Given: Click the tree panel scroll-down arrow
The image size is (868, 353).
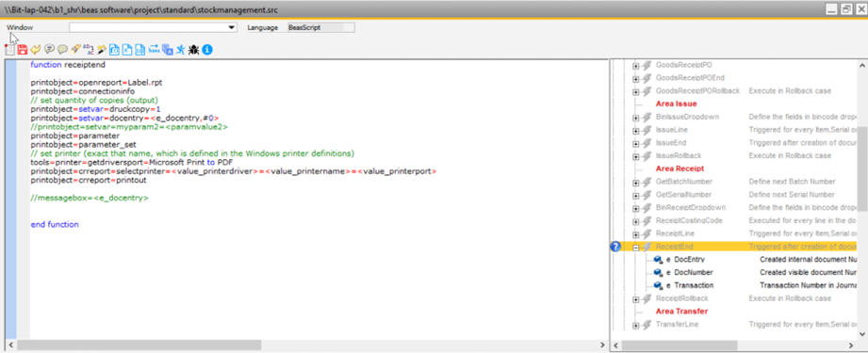Looking at the screenshot, I should (x=862, y=333).
